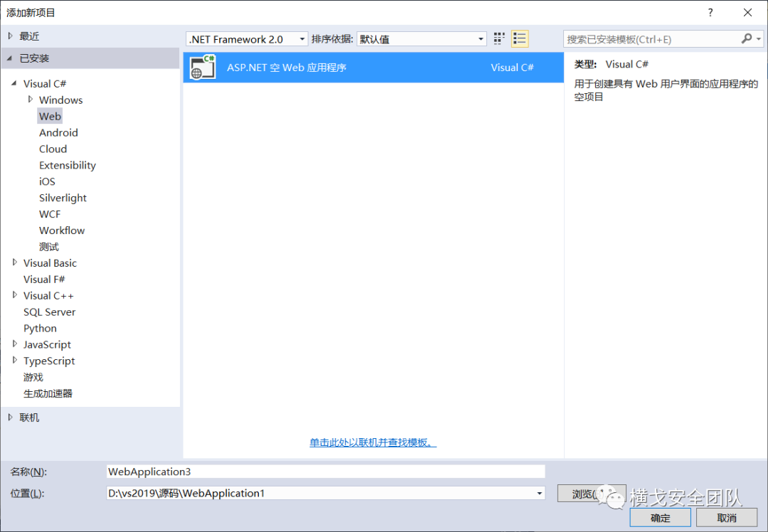The height and width of the screenshot is (532, 768).
Task: Select the Android category
Action: pos(58,132)
